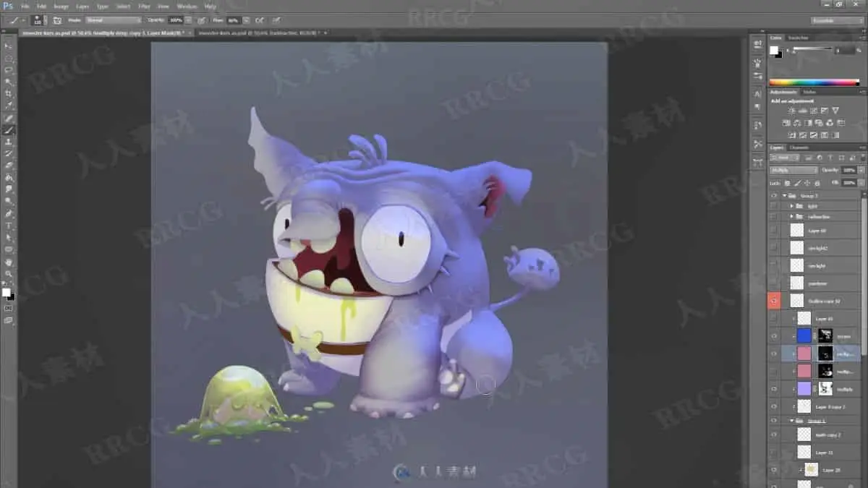Click the toolbox foreground color square
The image size is (868, 488).
coord(7,292)
